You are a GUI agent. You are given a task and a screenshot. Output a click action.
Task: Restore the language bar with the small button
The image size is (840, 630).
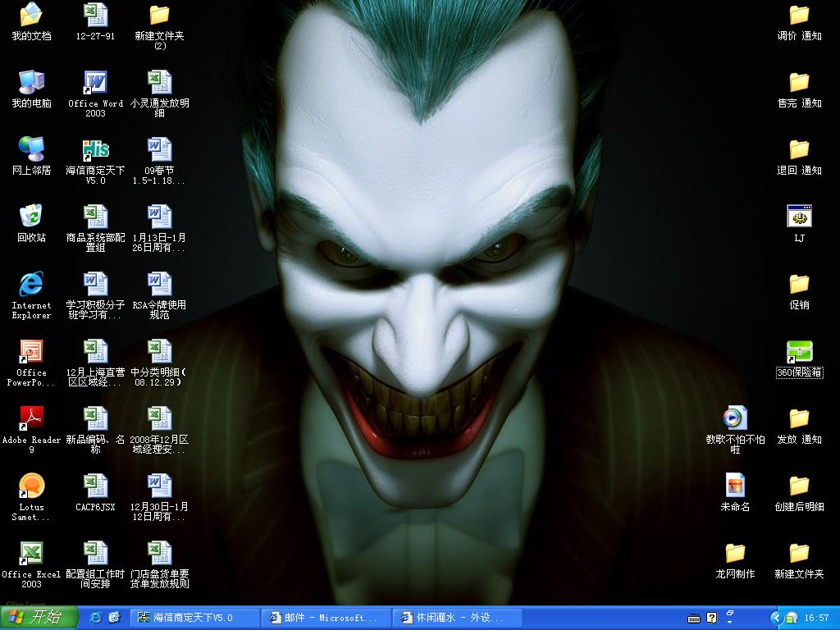click(729, 613)
